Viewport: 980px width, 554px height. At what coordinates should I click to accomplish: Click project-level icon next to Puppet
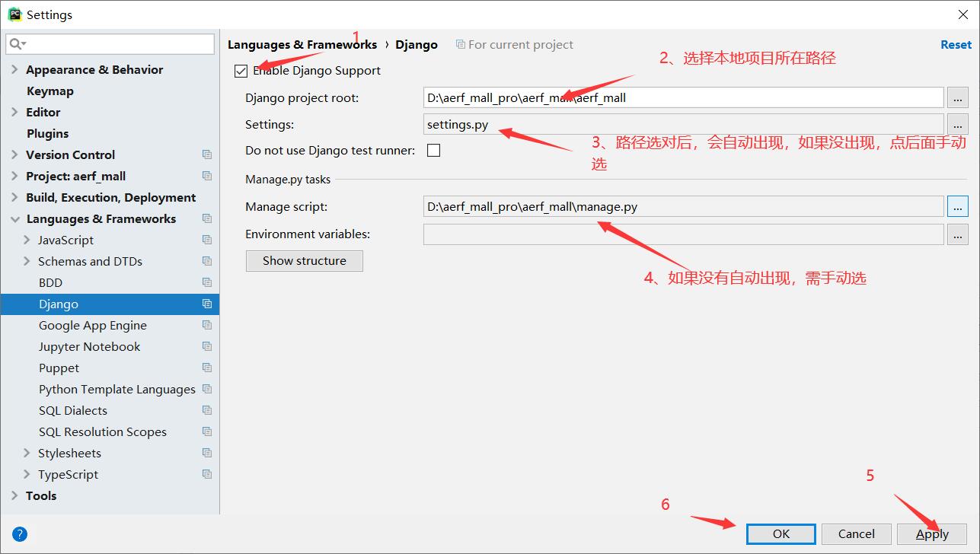(206, 368)
